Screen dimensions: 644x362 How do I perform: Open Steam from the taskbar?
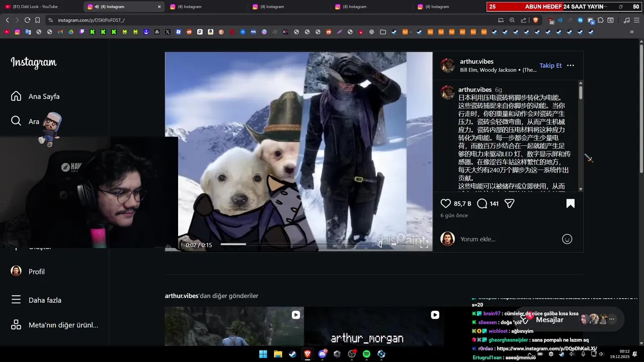pyautogui.click(x=292, y=354)
